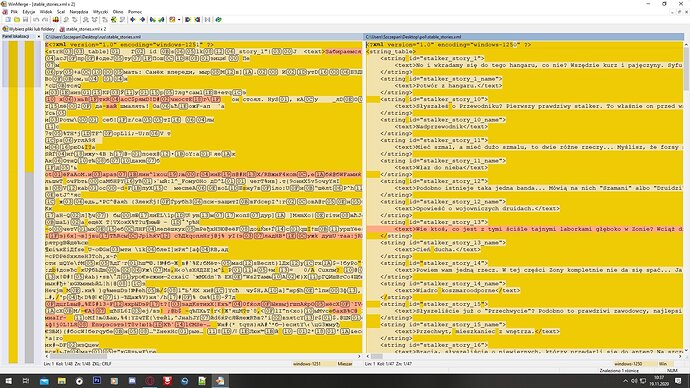The height and width of the screenshot is (388, 690).
Task: Run Auto Merge from the toolbar
Action: tap(208, 20)
